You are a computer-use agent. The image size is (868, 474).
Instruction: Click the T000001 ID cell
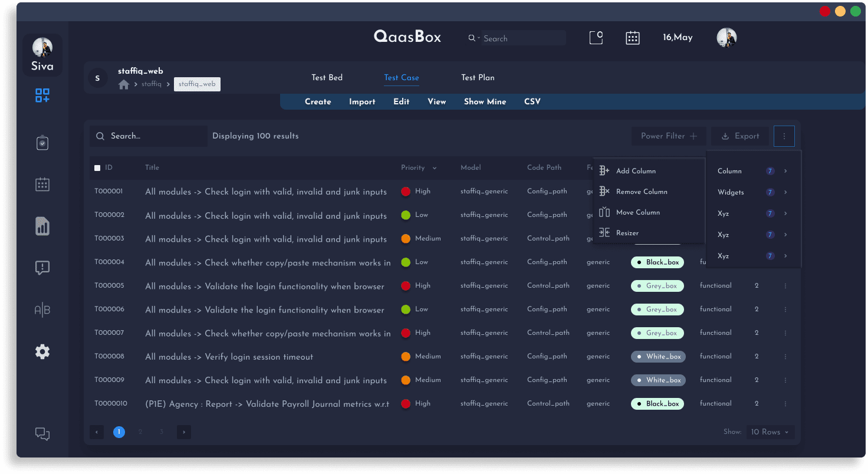(x=109, y=192)
